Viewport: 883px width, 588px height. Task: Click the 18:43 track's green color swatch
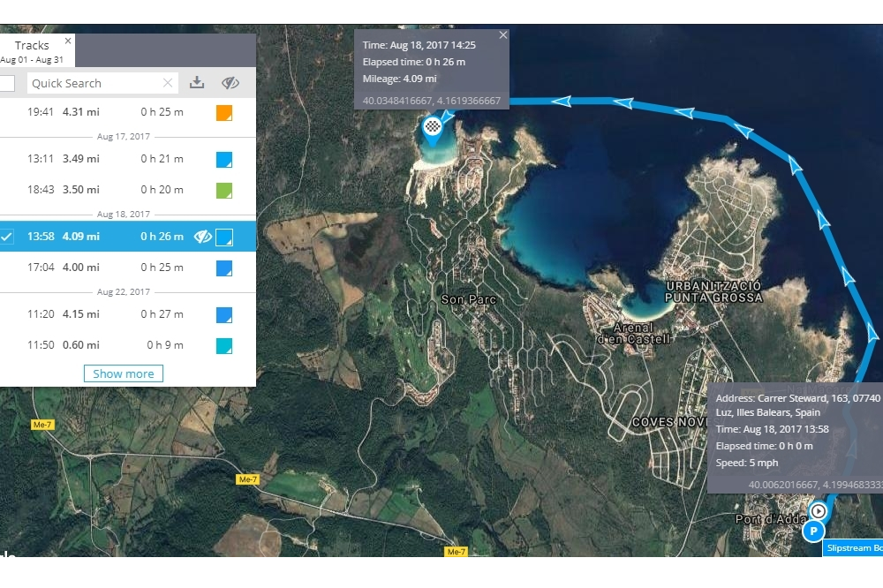pos(224,189)
